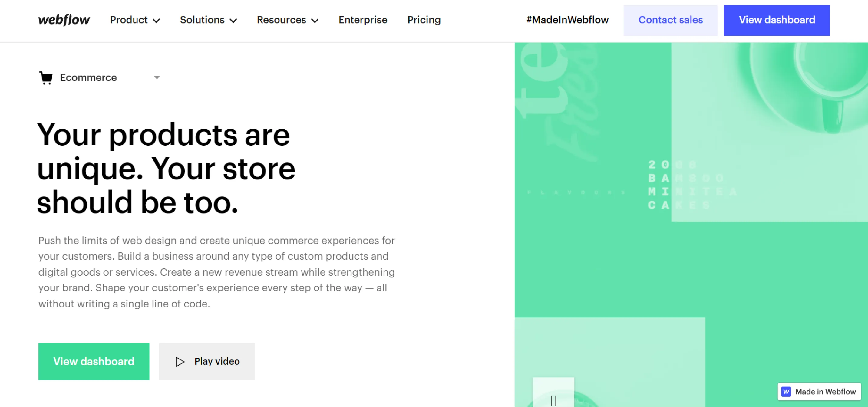Expand the Solutions chevron arrow

[x=233, y=21]
